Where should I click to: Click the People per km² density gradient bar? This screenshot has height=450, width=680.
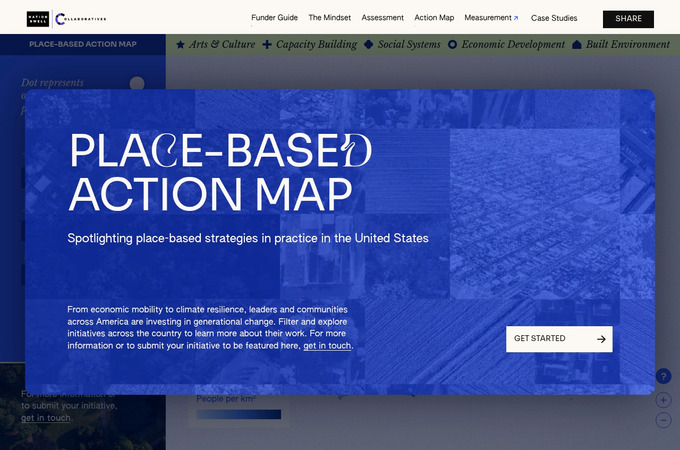pyautogui.click(x=239, y=414)
